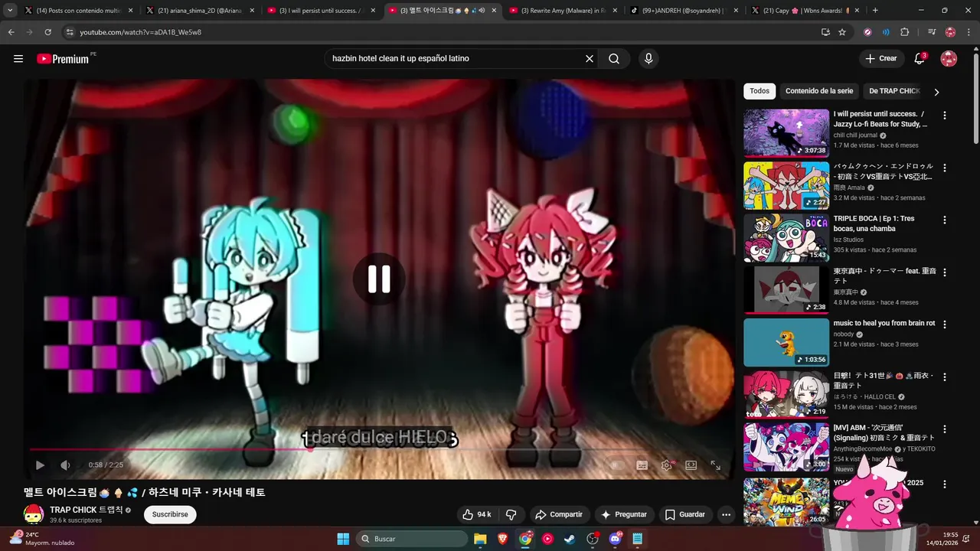Pause video using the center overlay button

pyautogui.click(x=379, y=279)
